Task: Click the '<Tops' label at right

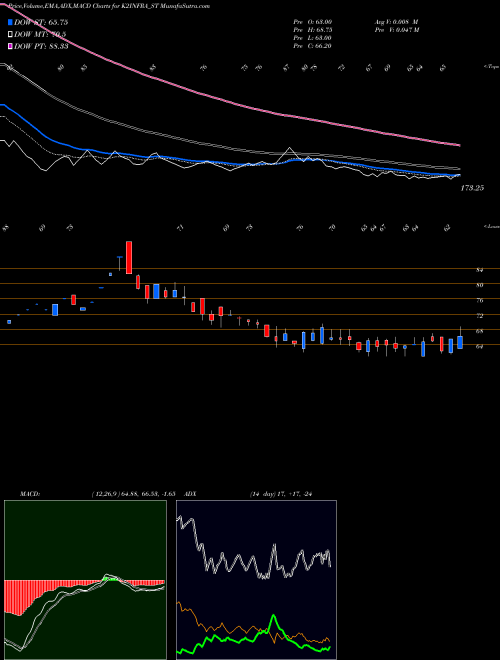Action: click(491, 67)
